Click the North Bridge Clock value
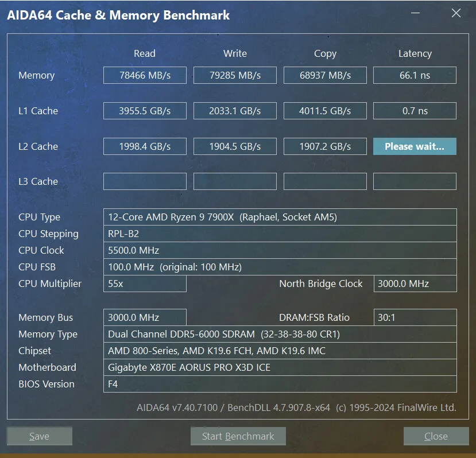476x458 pixels. point(415,284)
